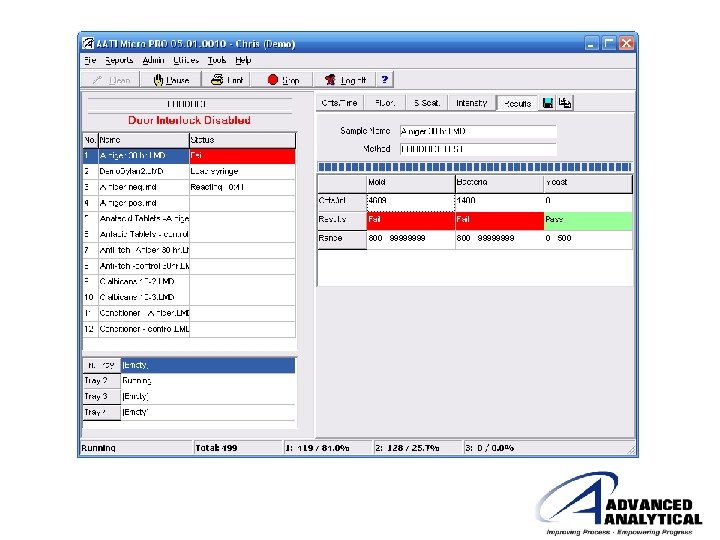Select Antacid Tablets - control sample row
The height and width of the screenshot is (540, 720).
pyautogui.click(x=189, y=235)
